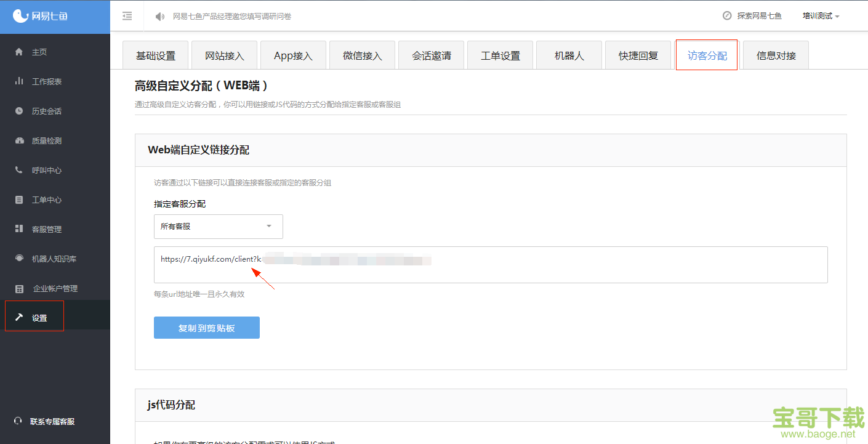868x444 pixels.
Task: Go to 历史会话 in the sidebar
Action: 55,111
